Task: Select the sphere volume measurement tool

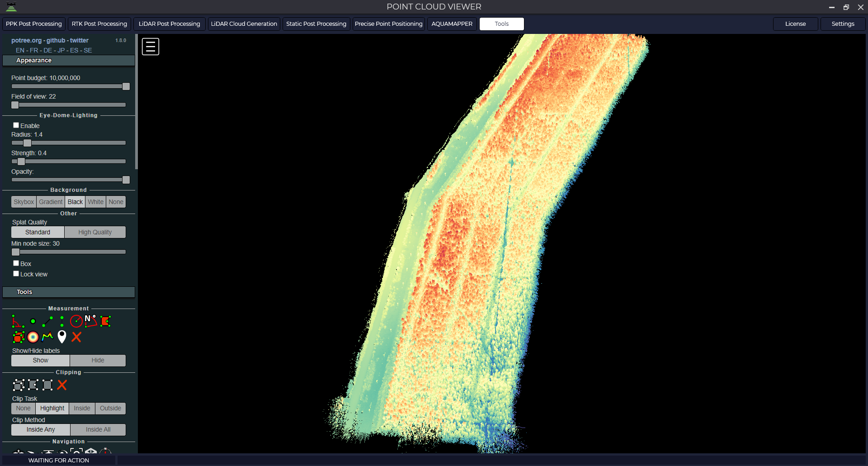Action: tap(33, 337)
